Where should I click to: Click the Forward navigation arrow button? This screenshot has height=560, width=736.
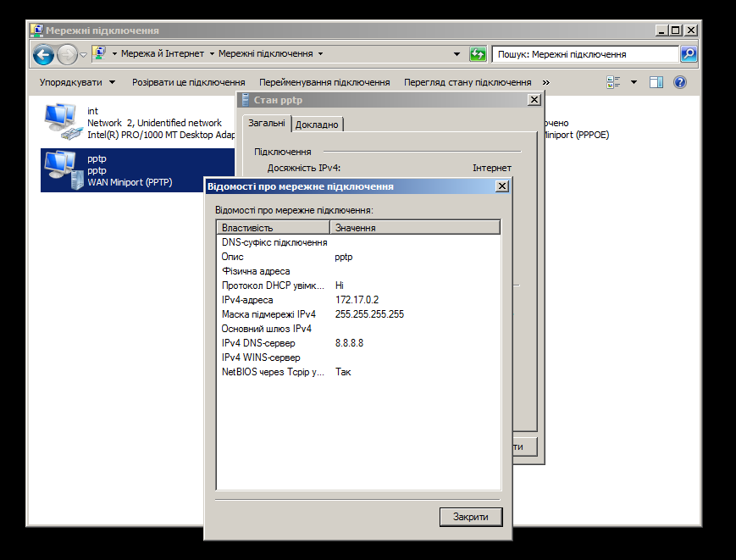66,54
